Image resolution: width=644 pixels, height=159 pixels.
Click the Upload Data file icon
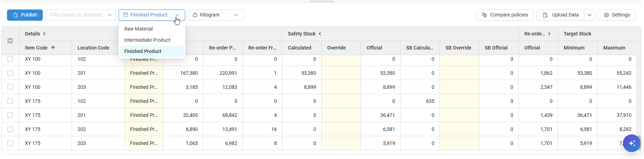[x=545, y=15]
